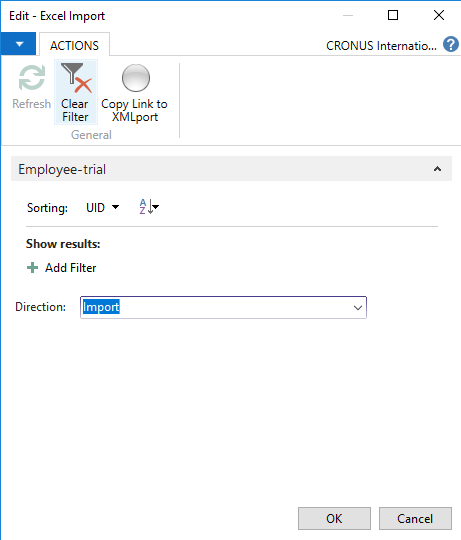Click Copy Link to XMLport icon
This screenshot has height=540, width=461.
point(136,78)
